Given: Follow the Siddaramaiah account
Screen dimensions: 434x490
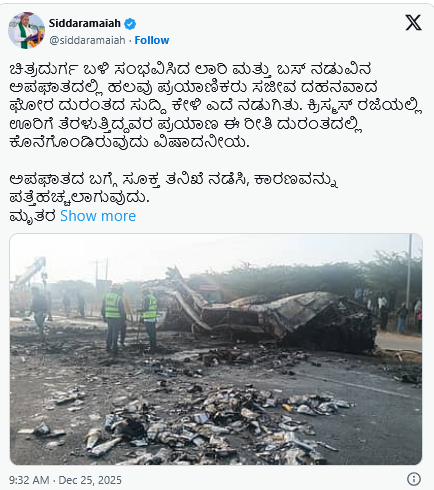Looking at the screenshot, I should [x=152, y=40].
